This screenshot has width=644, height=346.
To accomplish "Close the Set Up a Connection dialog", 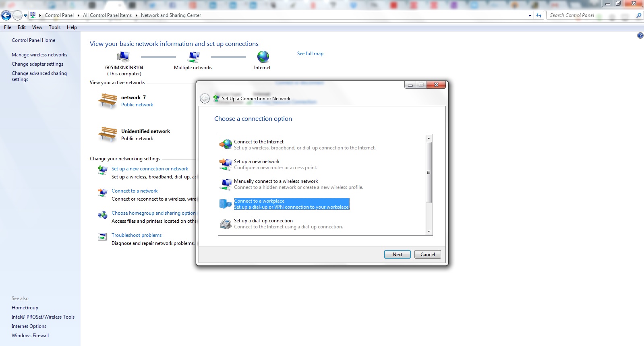I will 436,85.
